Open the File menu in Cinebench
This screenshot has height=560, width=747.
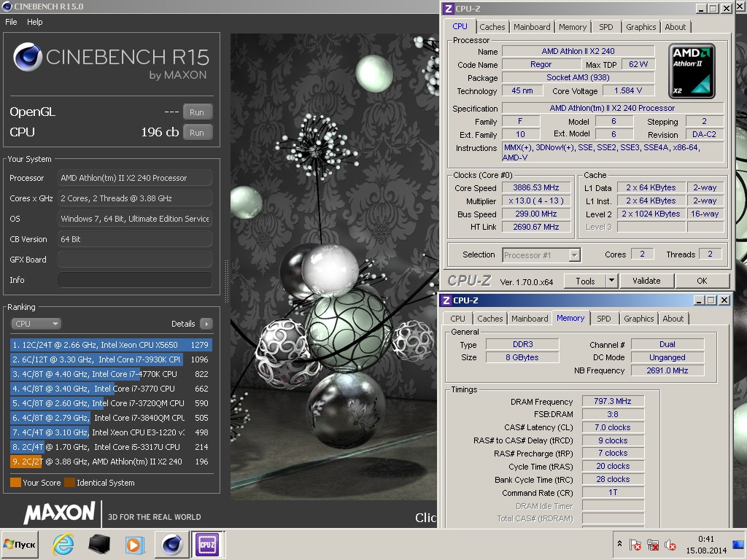click(x=11, y=22)
